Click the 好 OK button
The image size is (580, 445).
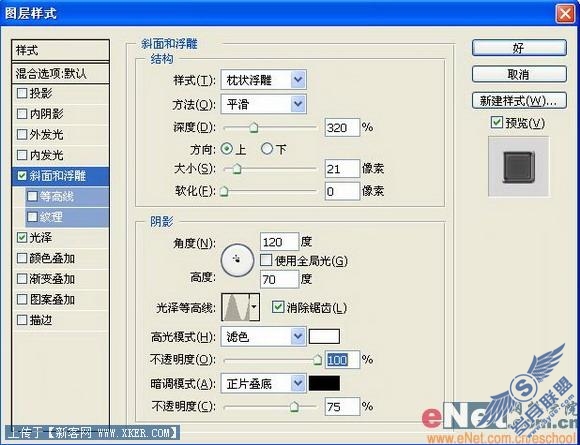point(519,48)
